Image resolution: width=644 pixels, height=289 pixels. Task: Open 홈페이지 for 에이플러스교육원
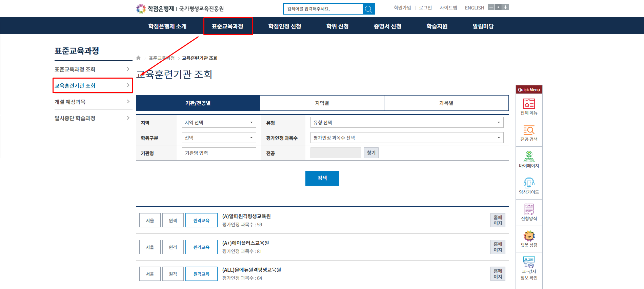[x=498, y=247]
